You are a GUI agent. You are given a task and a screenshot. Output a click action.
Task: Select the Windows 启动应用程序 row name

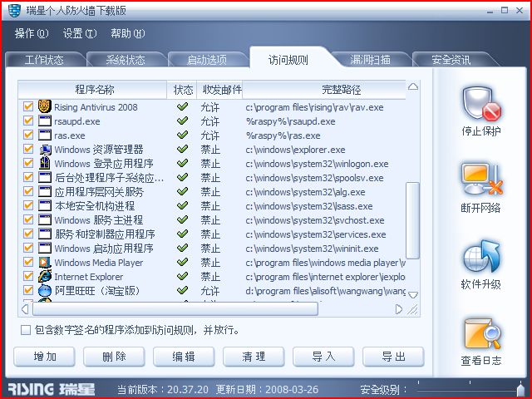[104, 249]
